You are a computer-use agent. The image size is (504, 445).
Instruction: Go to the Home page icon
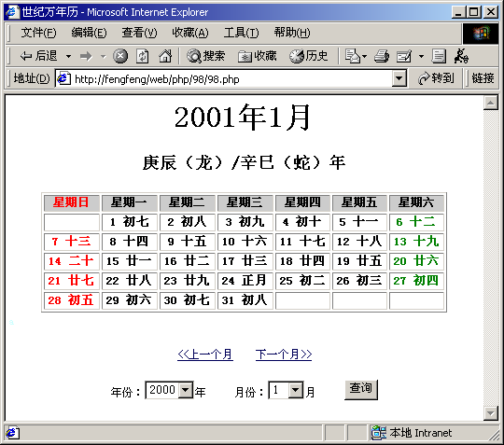pos(165,56)
